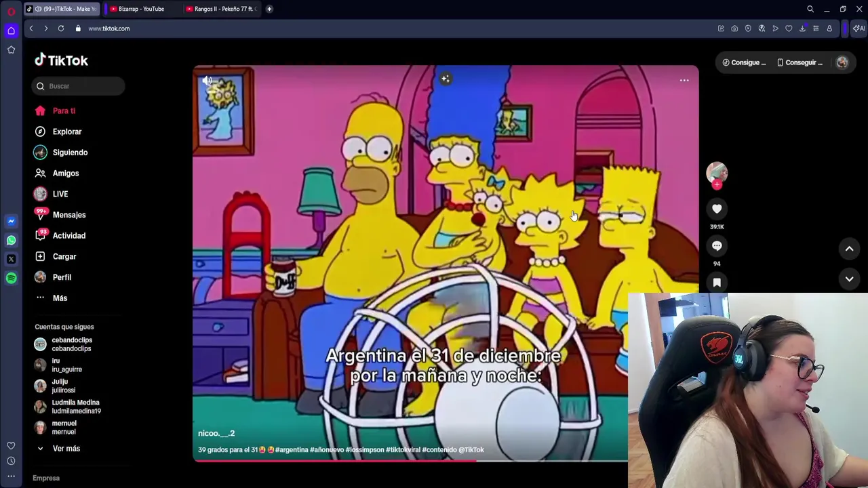Click the Buscar search field

(x=78, y=86)
